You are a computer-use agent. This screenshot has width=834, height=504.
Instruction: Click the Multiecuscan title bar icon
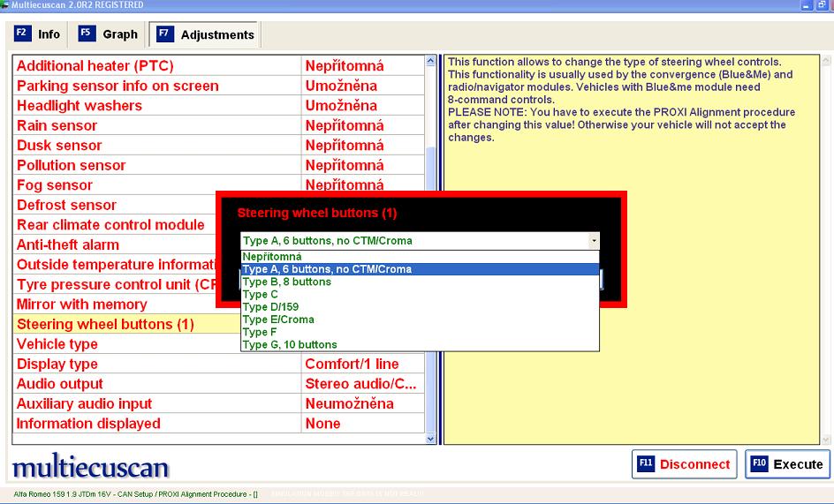click(x=4, y=4)
